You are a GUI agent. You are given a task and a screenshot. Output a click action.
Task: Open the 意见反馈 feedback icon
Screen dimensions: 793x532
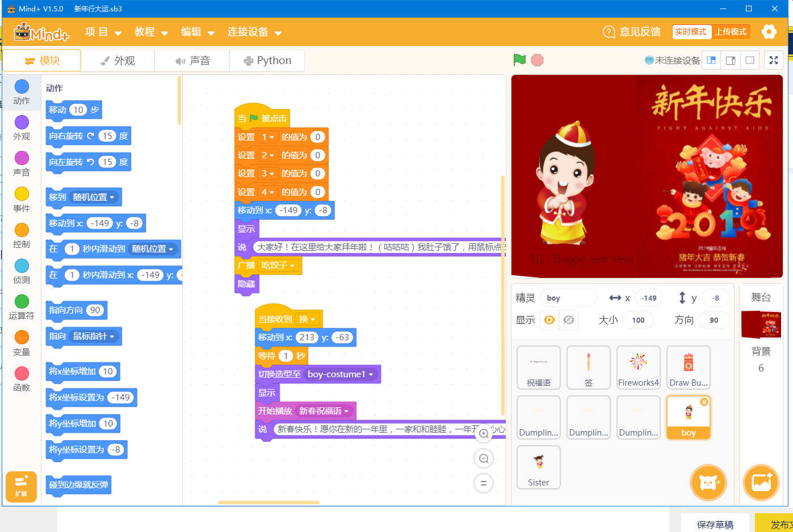(609, 32)
